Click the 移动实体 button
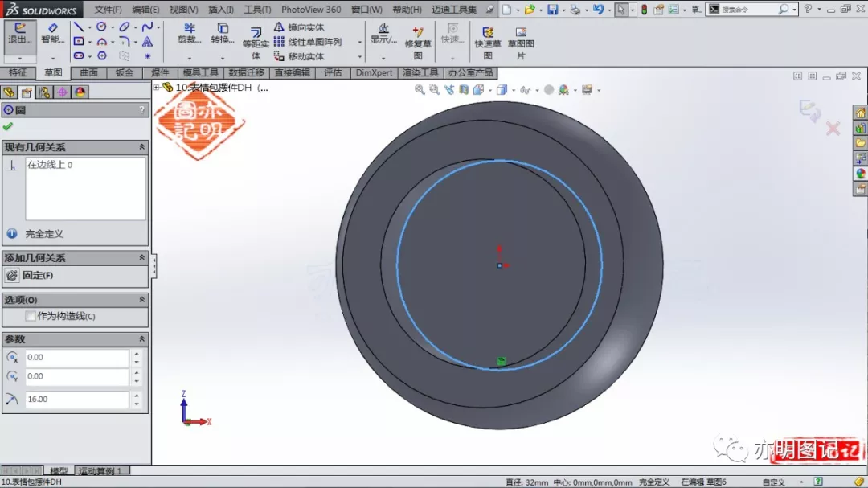The height and width of the screenshot is (488, 868). tap(300, 56)
